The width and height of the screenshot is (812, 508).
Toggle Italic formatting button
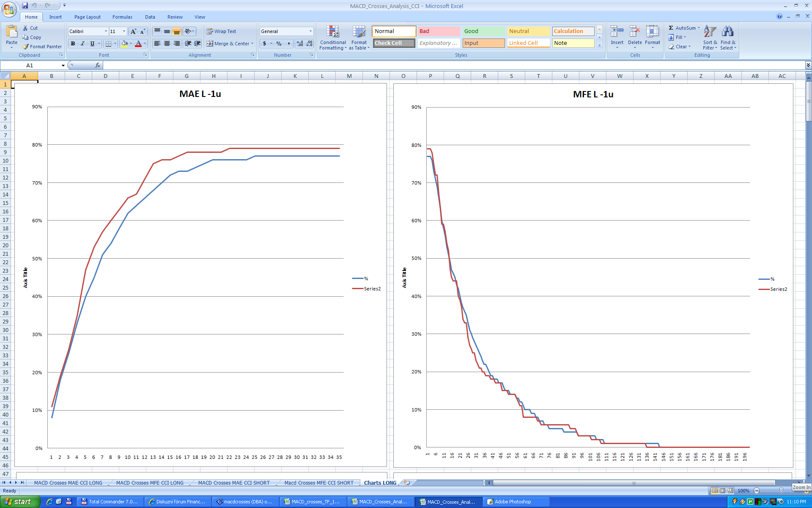pyautogui.click(x=82, y=44)
